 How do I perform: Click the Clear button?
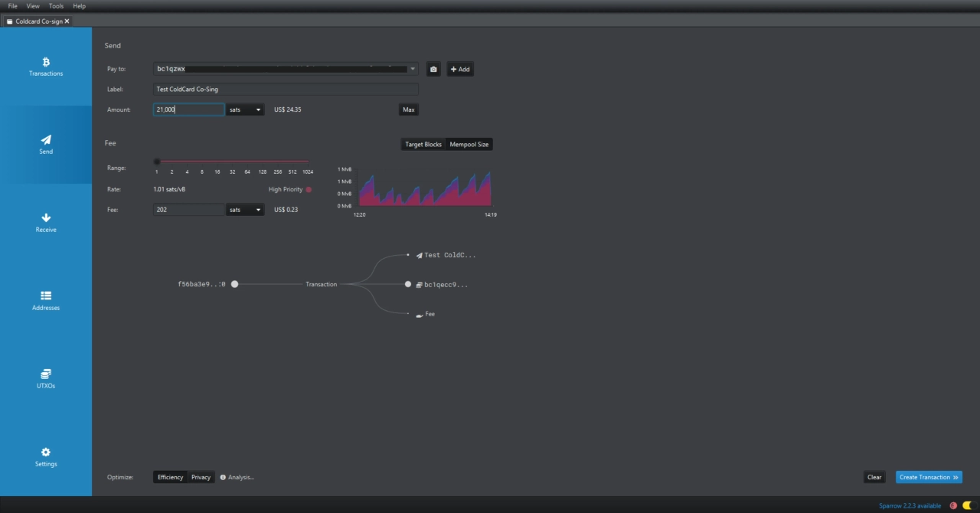(x=874, y=477)
